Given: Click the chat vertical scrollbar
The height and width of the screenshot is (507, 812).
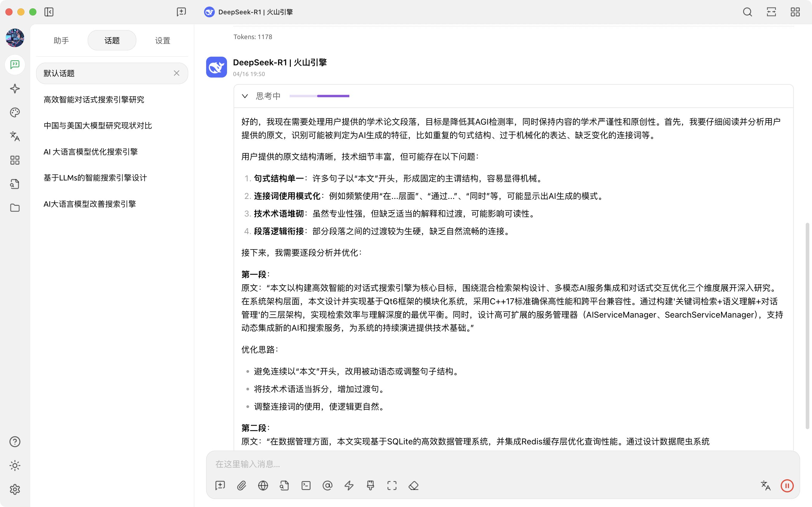Looking at the screenshot, I should [x=807, y=325].
